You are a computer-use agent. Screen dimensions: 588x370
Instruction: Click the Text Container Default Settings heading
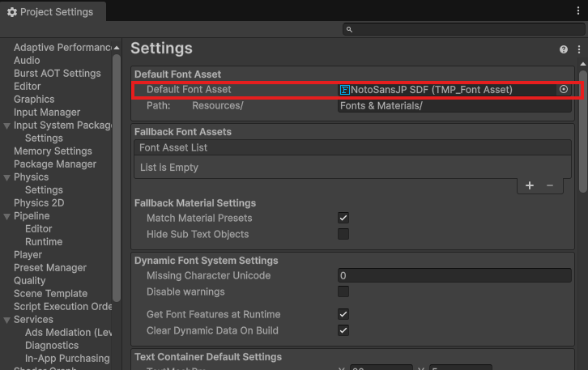208,356
